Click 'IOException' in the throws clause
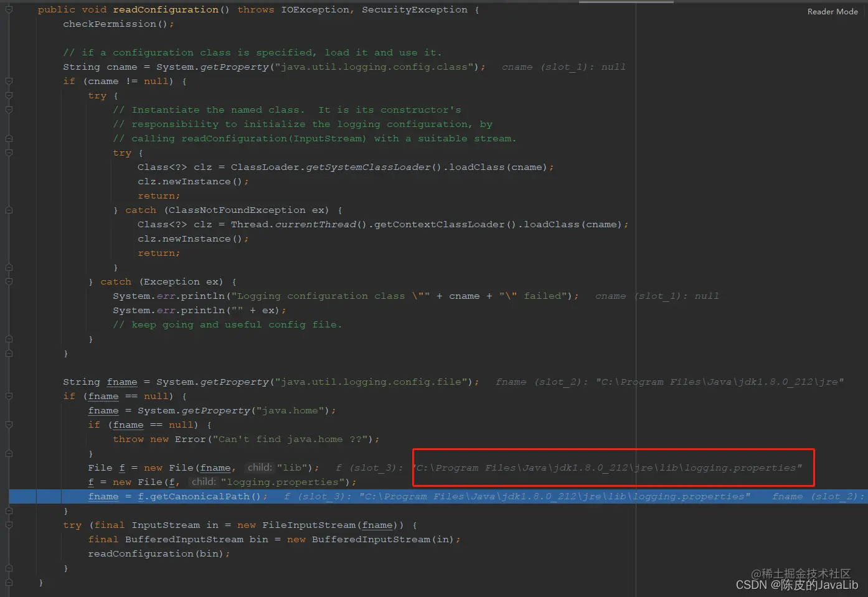The height and width of the screenshot is (597, 868). pyautogui.click(x=315, y=10)
